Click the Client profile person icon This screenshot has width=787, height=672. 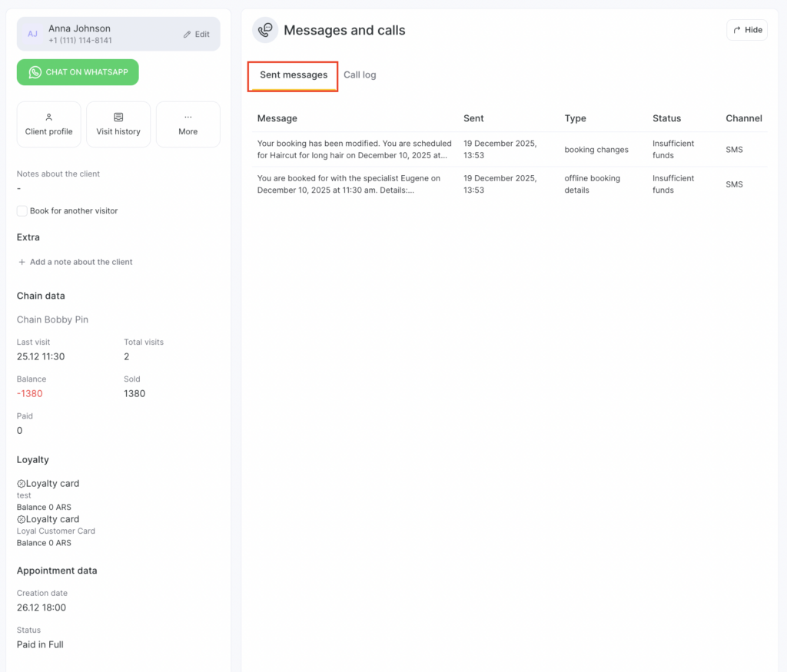[x=48, y=117]
